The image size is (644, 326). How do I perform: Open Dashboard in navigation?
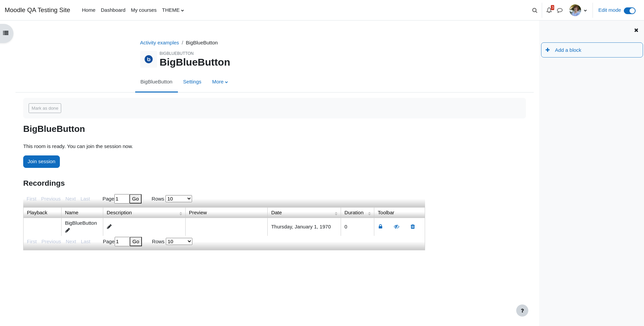point(113,10)
